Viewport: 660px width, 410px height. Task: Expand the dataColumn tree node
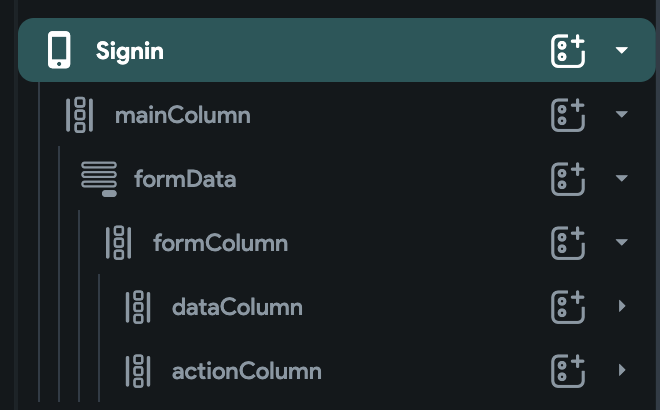point(622,307)
